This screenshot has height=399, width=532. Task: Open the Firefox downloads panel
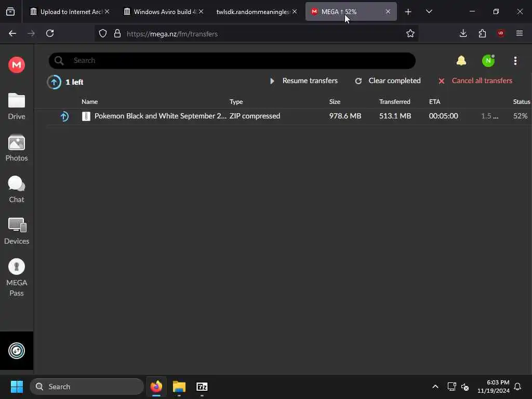coord(463,33)
